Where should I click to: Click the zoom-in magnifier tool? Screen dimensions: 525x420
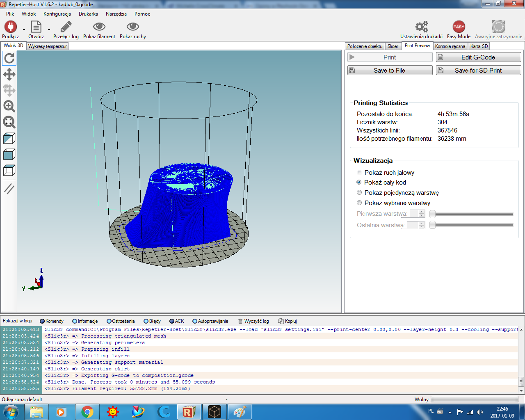click(x=9, y=106)
